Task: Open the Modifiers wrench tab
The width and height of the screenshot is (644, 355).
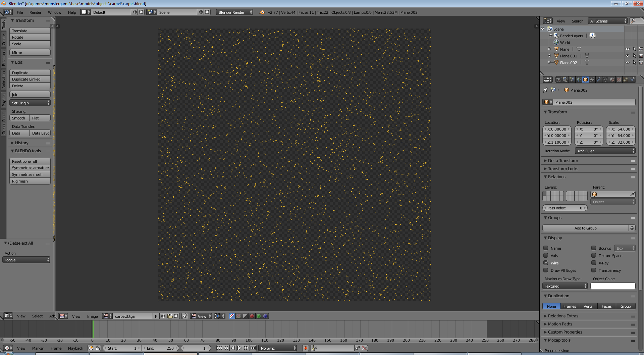Action: pyautogui.click(x=599, y=80)
